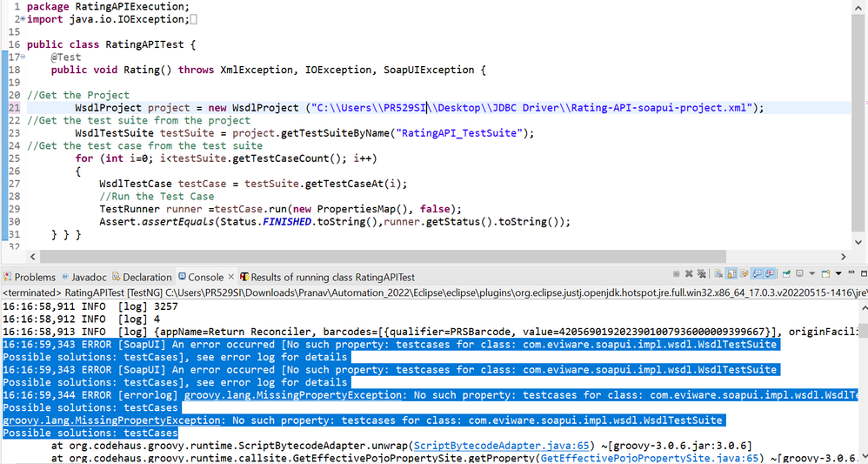Image resolution: width=868 pixels, height=464 pixels.
Task: Select the Console tab
Action: pos(205,277)
